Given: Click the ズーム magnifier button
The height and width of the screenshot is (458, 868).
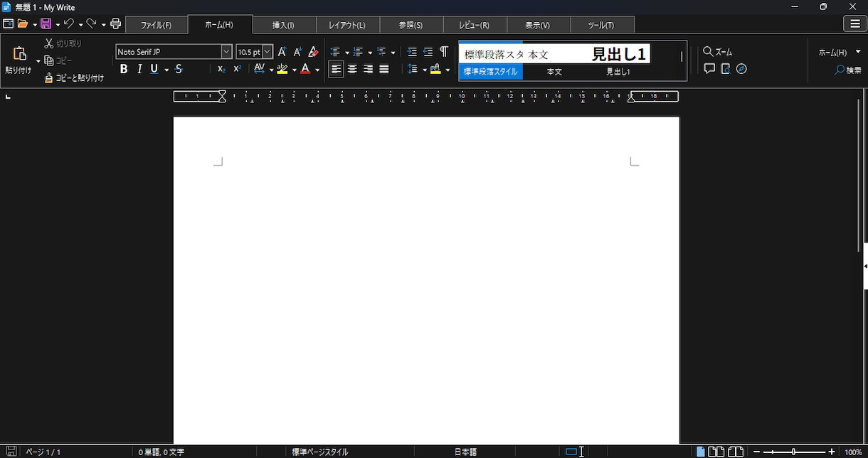Looking at the screenshot, I should (718, 52).
